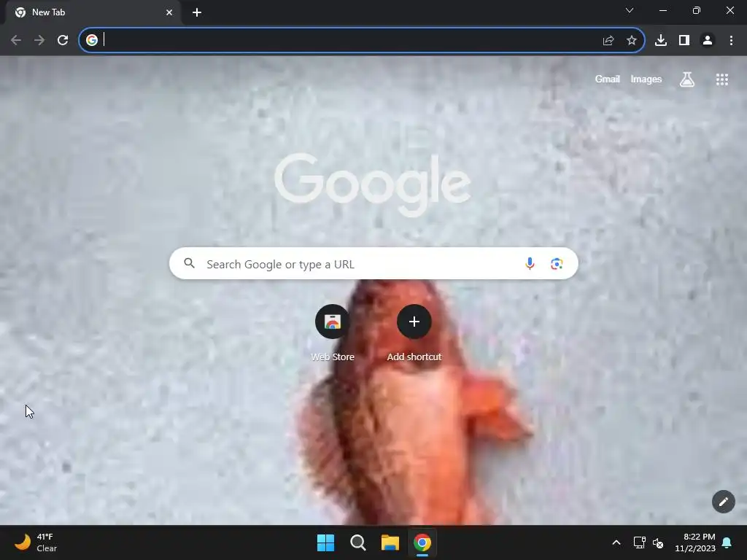This screenshot has width=747, height=560.
Task: Open a new tab with the plus button
Action: (197, 12)
